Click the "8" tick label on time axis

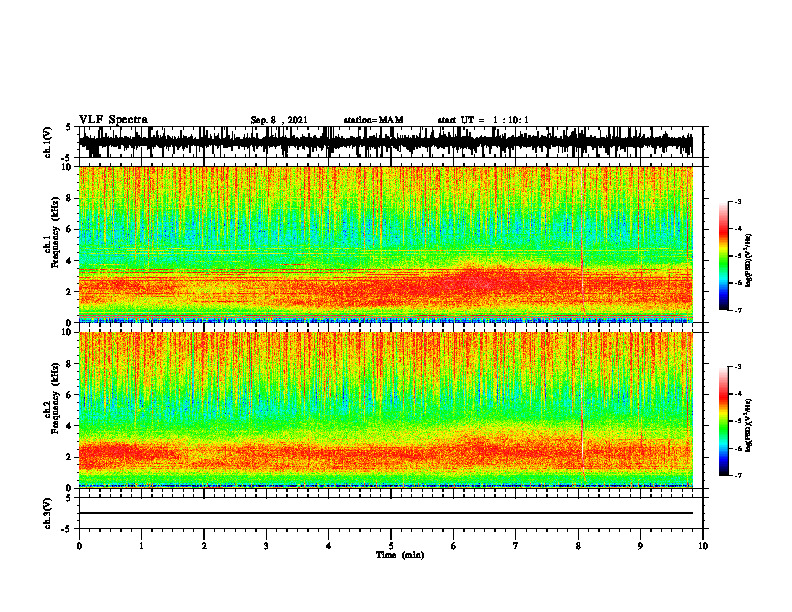[x=578, y=546]
